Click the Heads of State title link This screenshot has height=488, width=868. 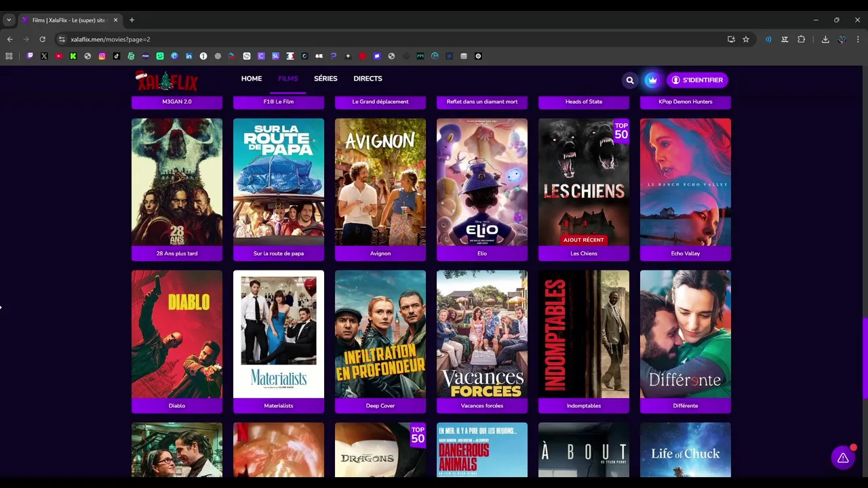[584, 102]
